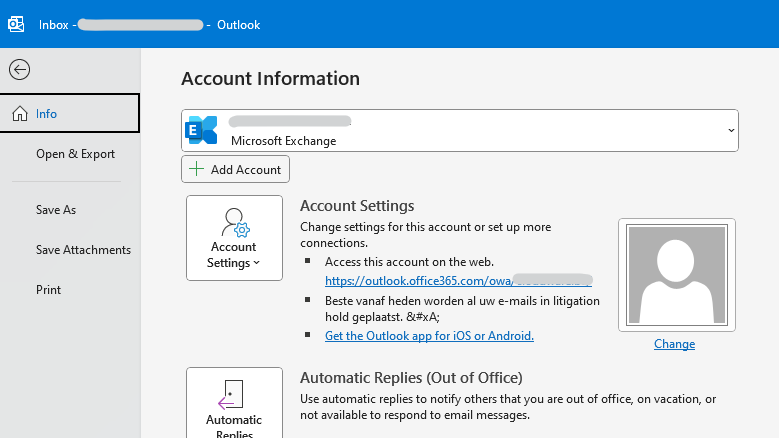Image resolution: width=779 pixels, height=438 pixels.
Task: Open the Print page
Action: point(48,290)
